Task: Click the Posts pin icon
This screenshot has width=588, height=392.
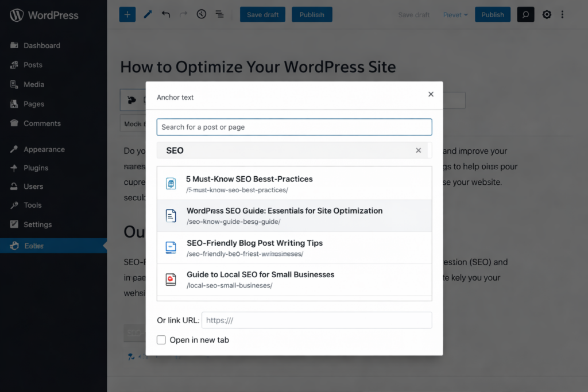Action: click(14, 65)
